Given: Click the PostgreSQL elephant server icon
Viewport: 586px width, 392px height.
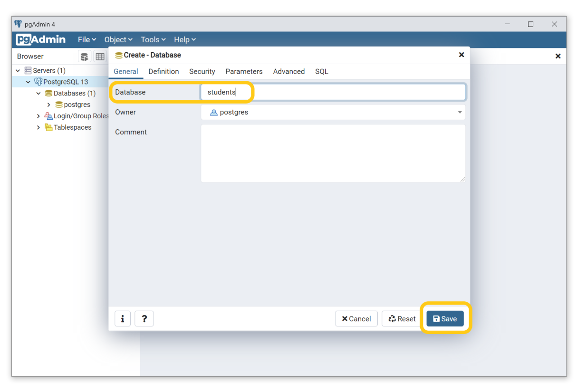Looking at the screenshot, I should point(38,82).
